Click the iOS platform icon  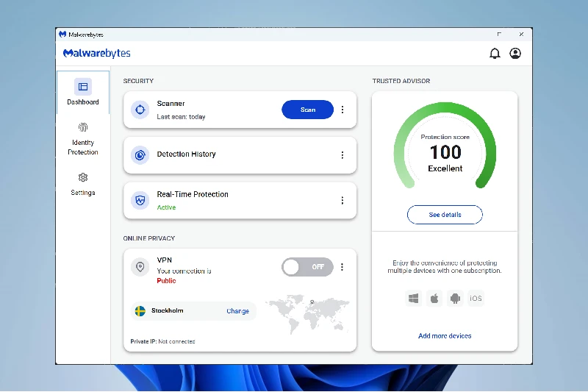476,299
